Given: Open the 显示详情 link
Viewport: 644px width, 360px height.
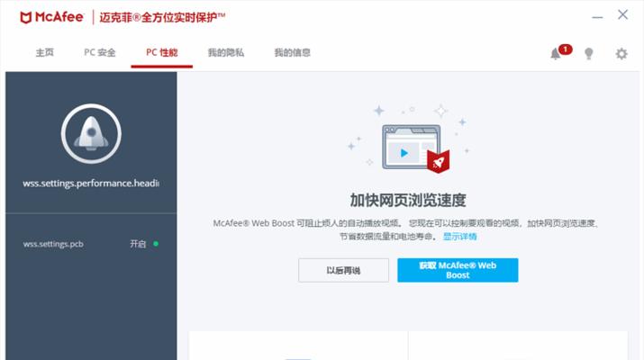Looking at the screenshot, I should [x=459, y=237].
